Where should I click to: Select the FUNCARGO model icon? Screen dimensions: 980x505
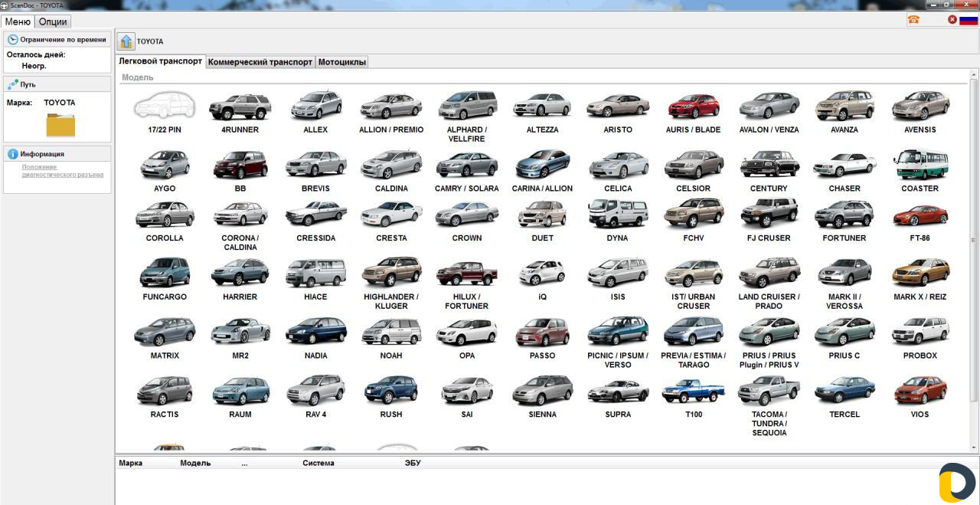tap(165, 273)
